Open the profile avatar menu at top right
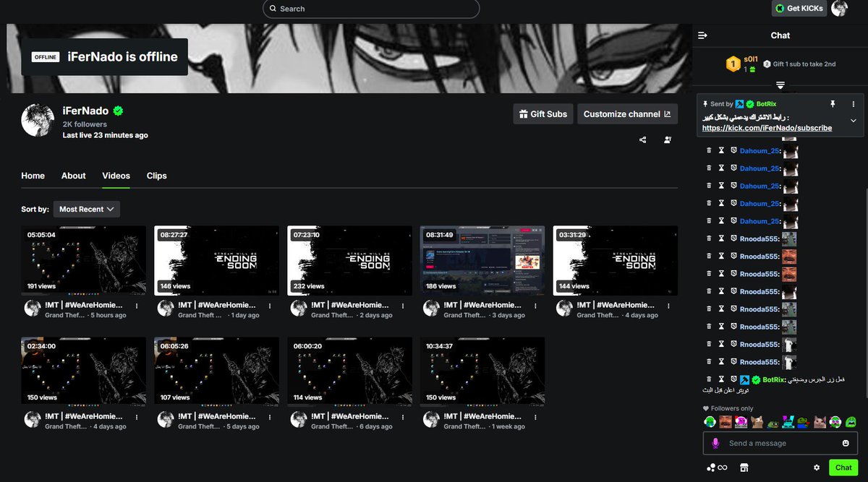Viewport: 868px width, 482px height. (x=839, y=8)
